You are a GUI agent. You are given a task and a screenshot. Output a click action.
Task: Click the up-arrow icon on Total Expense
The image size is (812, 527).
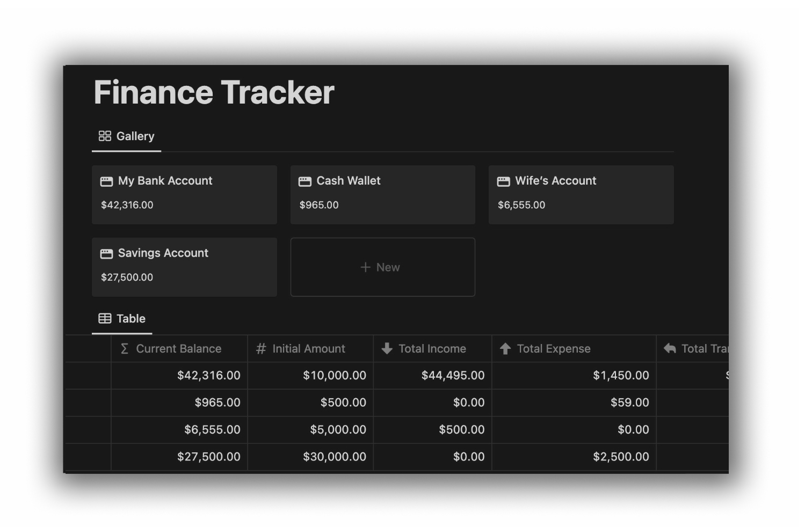tap(505, 348)
